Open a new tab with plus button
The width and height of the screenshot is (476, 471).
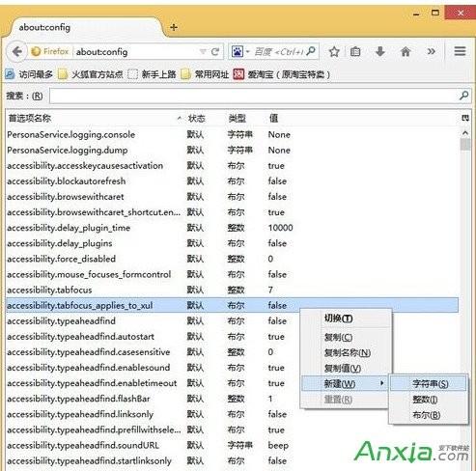[174, 27]
